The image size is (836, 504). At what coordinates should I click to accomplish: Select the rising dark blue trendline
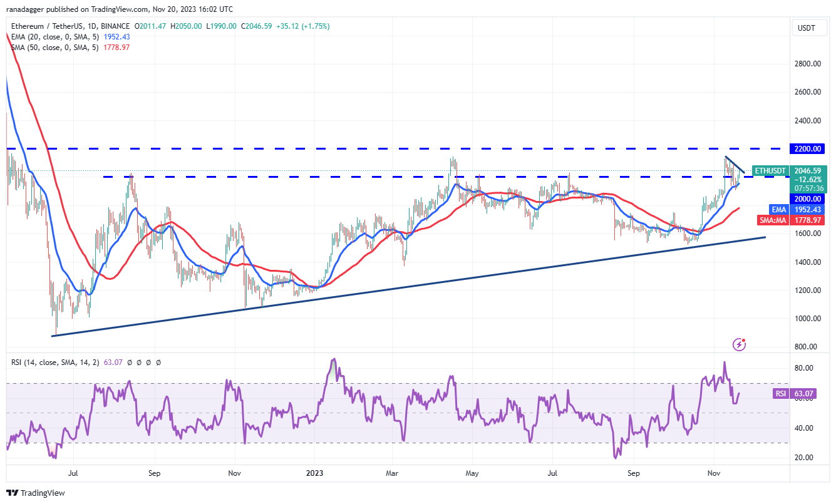click(408, 287)
